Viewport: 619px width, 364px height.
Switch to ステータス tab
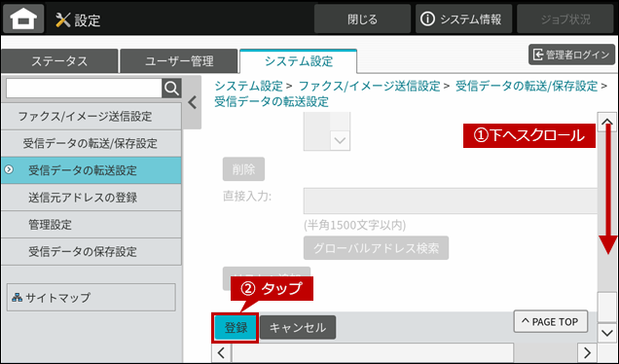(x=59, y=61)
